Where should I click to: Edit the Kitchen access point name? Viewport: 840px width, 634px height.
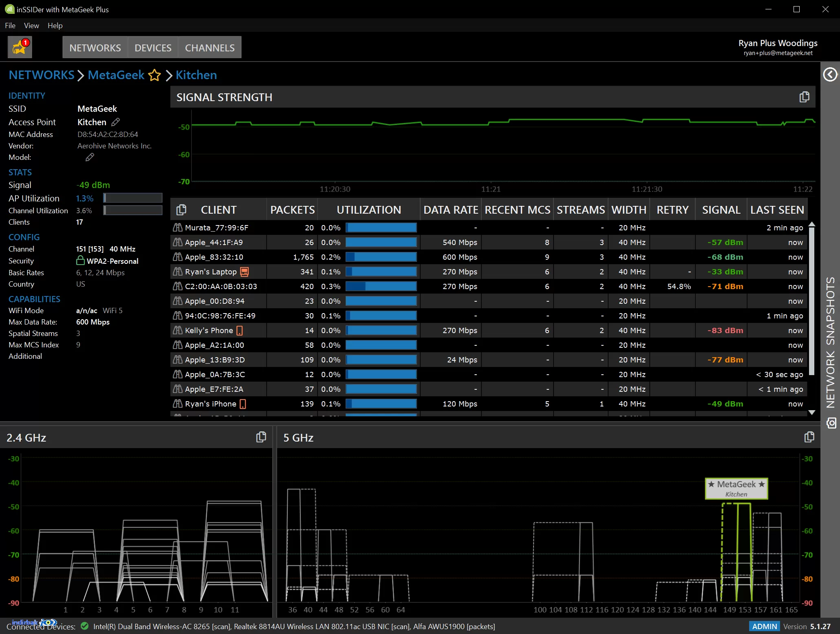pyautogui.click(x=116, y=122)
